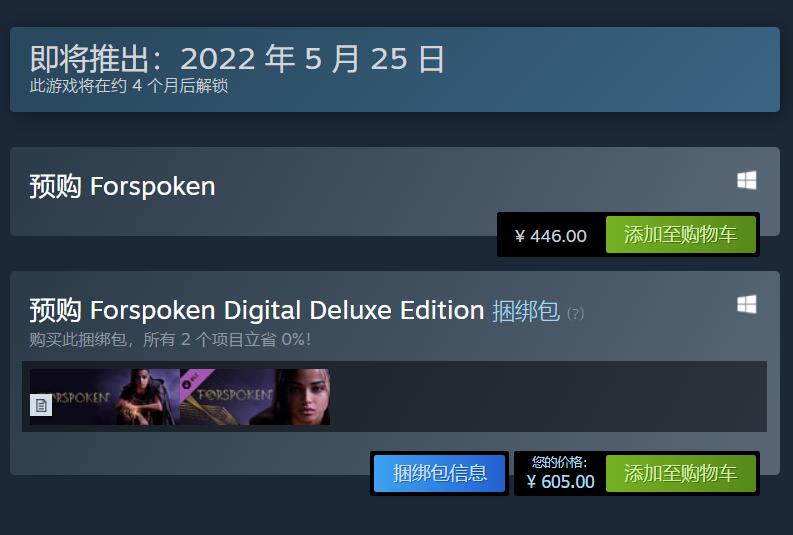The width and height of the screenshot is (793, 535).
Task: Click the 此游戏将在约 4 个月后解锁 text
Action: (129, 86)
